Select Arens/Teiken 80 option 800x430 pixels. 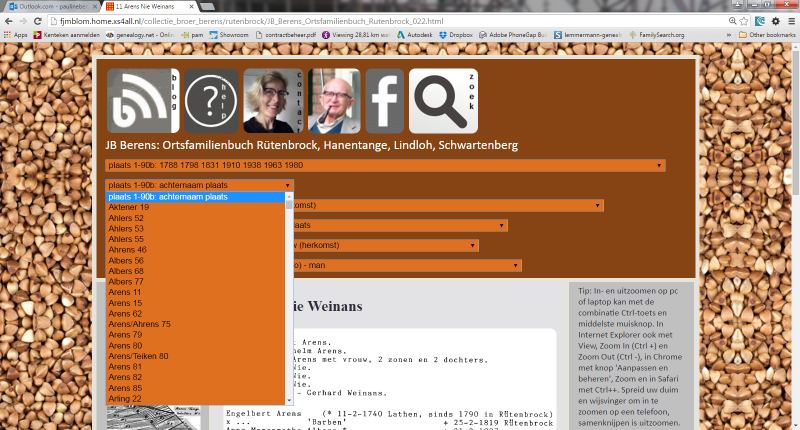click(195, 356)
